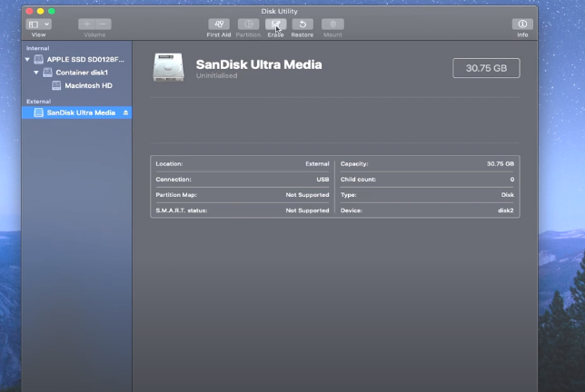Open the View dropdown chevron
The image size is (585, 392).
click(46, 24)
